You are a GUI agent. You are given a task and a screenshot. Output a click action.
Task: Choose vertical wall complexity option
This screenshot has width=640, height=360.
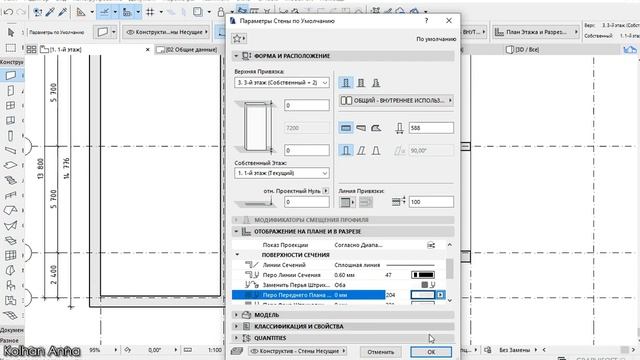pos(346,151)
